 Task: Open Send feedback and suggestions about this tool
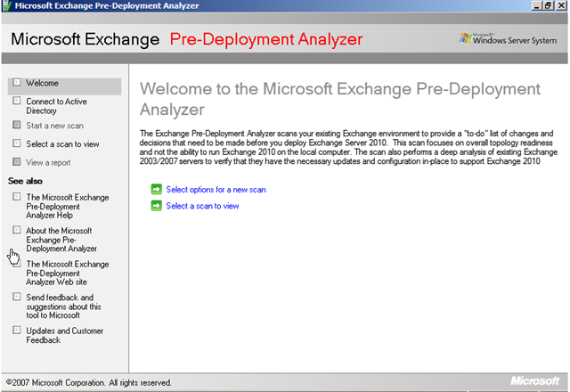tap(63, 306)
